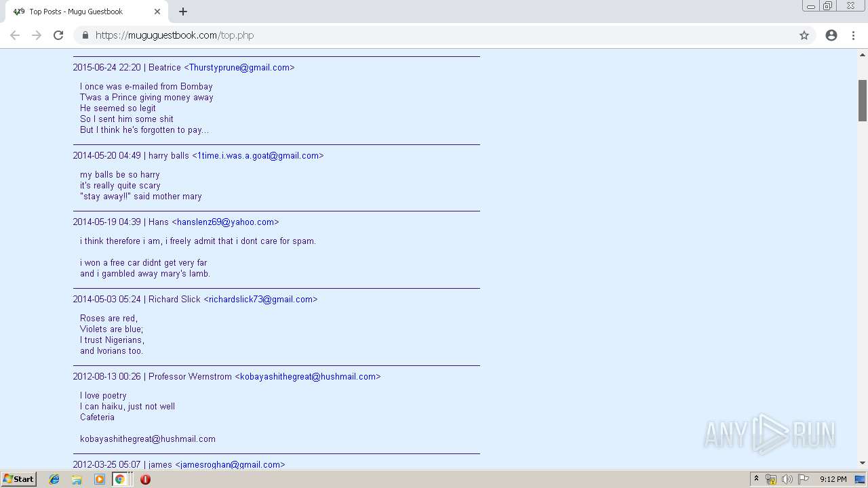Click the vertical scrollbar thumb
The image size is (868, 488).
863,100
